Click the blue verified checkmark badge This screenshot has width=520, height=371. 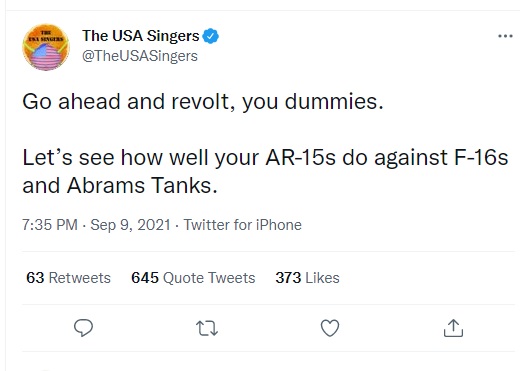[211, 36]
